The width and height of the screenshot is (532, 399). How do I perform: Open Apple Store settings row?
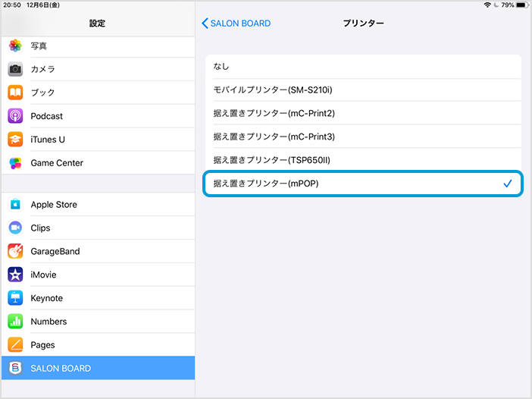[98, 204]
